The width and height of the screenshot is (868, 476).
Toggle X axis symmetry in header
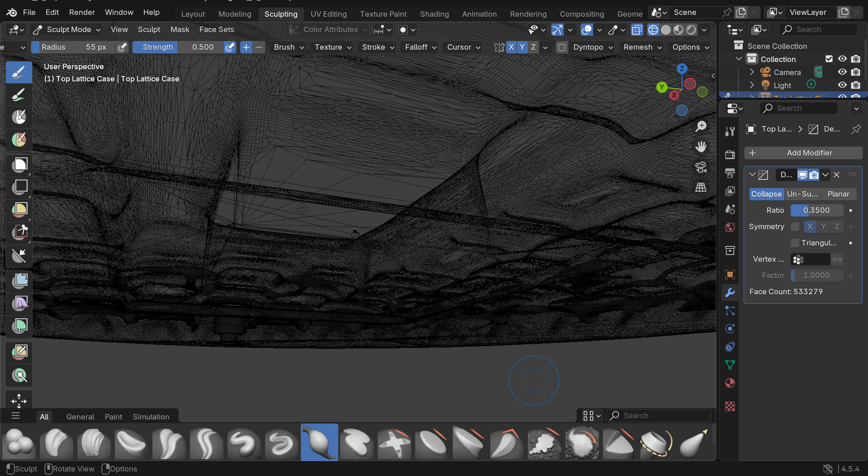[x=511, y=47]
